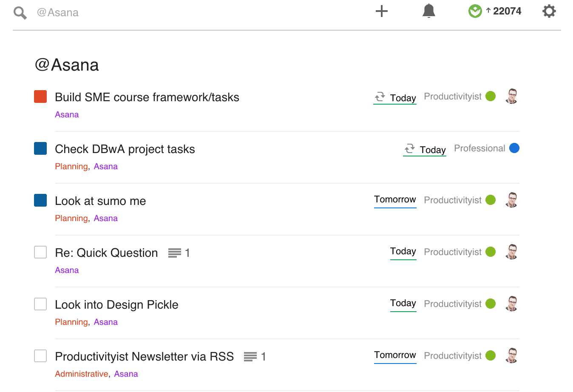
Task: Open the Professional project link
Action: click(x=479, y=148)
